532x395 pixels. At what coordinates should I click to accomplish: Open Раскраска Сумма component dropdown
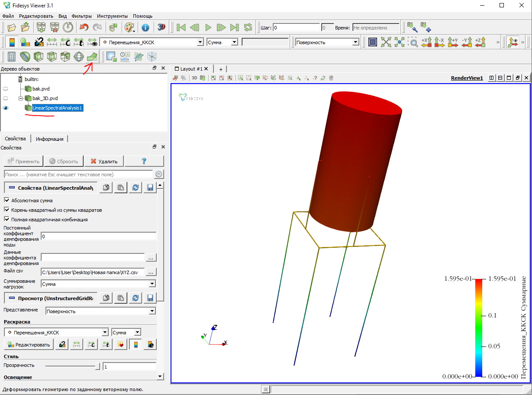pyautogui.click(x=126, y=332)
